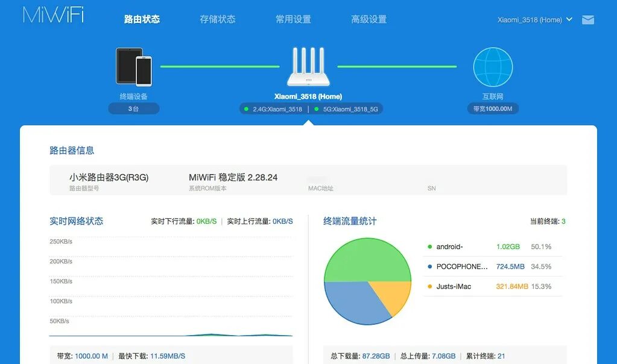The height and width of the screenshot is (364, 617).
Task: Click the terminal devices tablet-and-phone icon
Action: 134,67
